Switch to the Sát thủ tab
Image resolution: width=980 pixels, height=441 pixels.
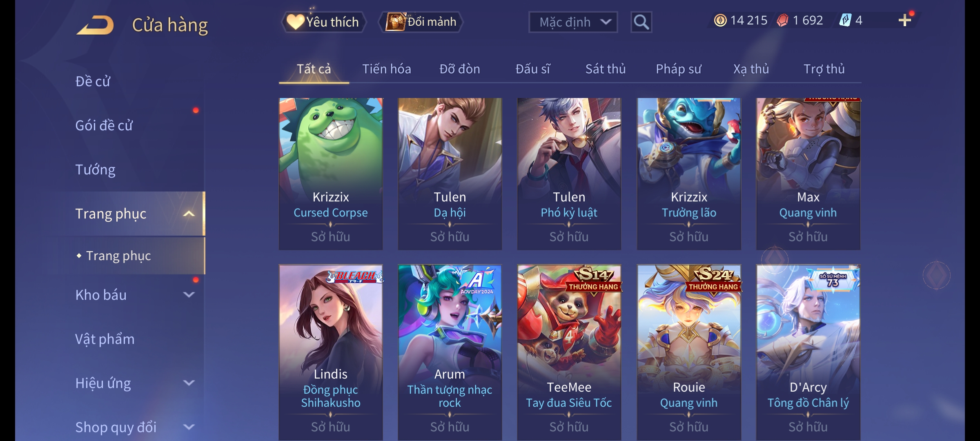click(606, 69)
